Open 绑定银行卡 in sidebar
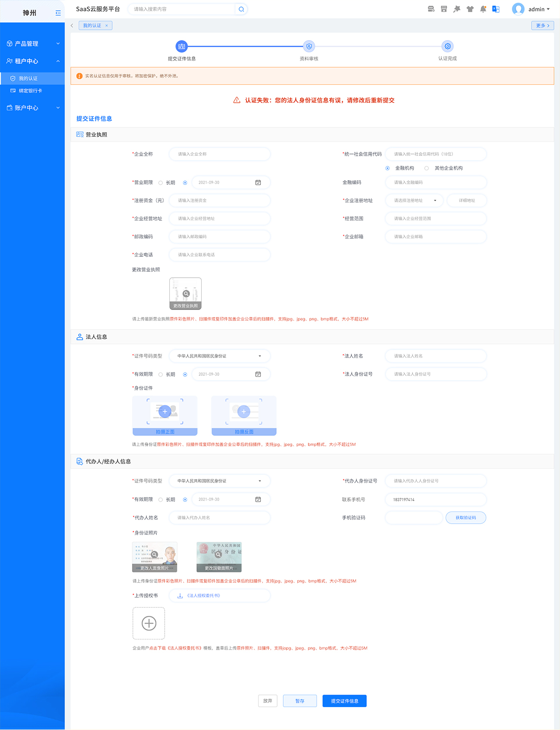Image resolution: width=560 pixels, height=730 pixels. pos(32,91)
